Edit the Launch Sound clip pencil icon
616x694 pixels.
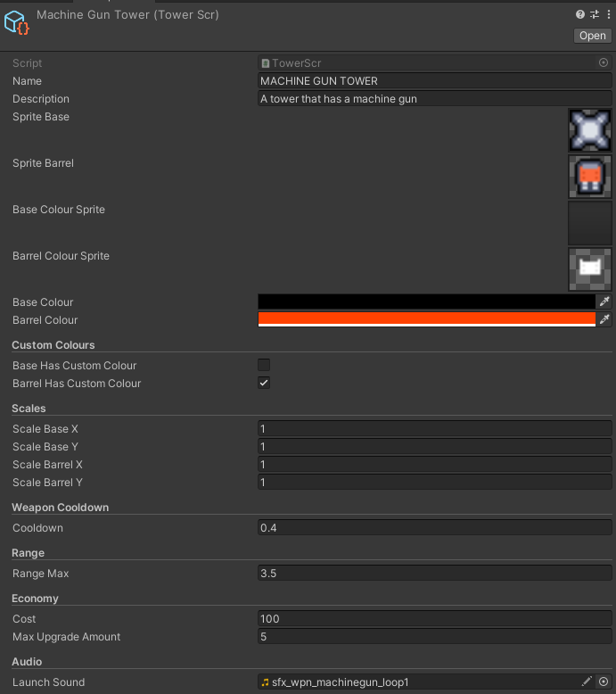tap(587, 682)
